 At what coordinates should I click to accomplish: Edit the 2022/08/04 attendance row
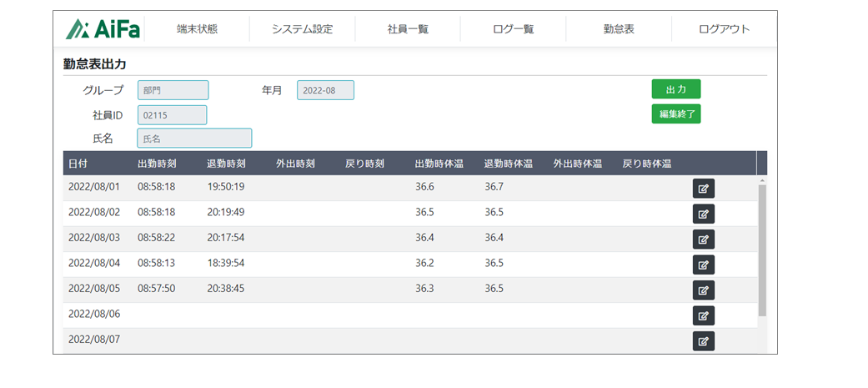(x=703, y=265)
